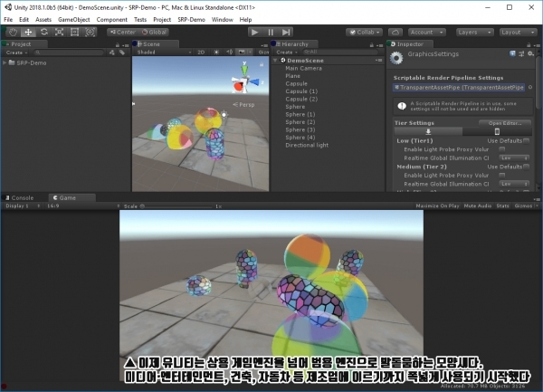Select the Scale tool
This screenshot has height=392, width=543.
[59, 33]
